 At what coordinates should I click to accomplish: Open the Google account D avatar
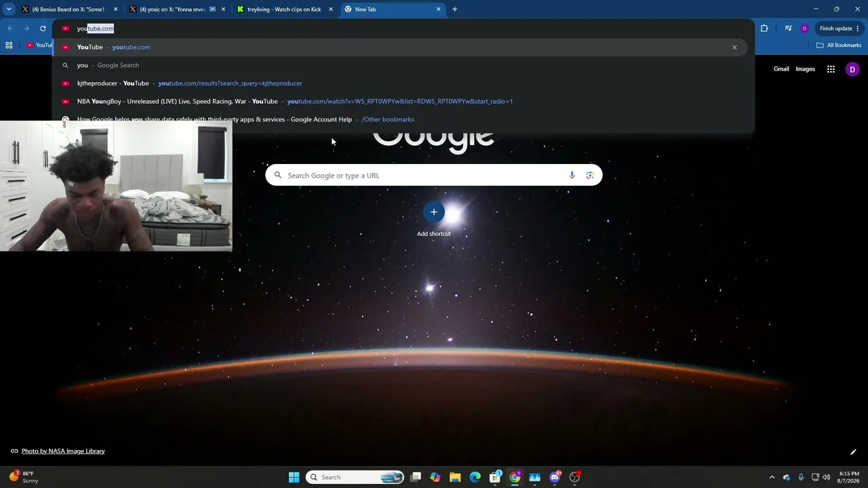tap(852, 69)
